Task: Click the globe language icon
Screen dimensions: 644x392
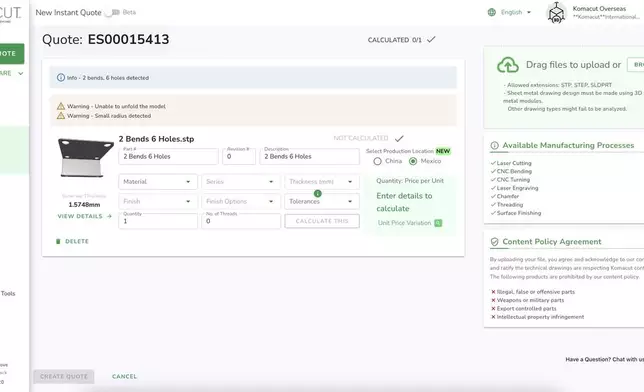Action: click(492, 12)
